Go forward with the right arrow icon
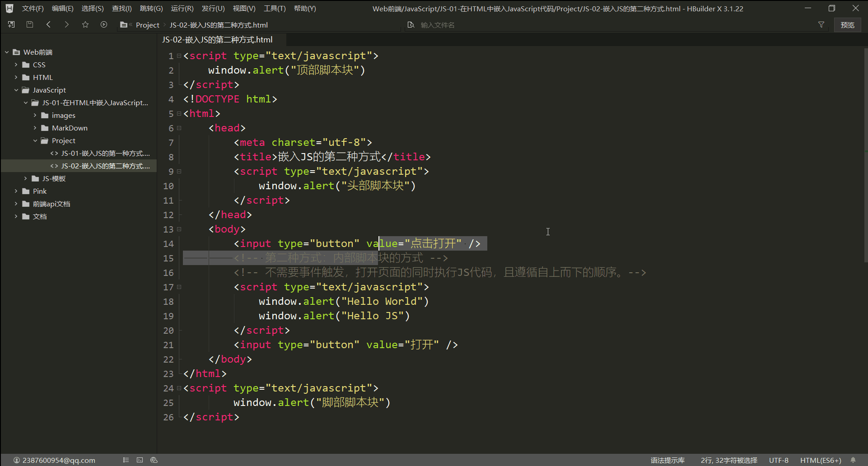This screenshot has width=868, height=466. (x=67, y=24)
